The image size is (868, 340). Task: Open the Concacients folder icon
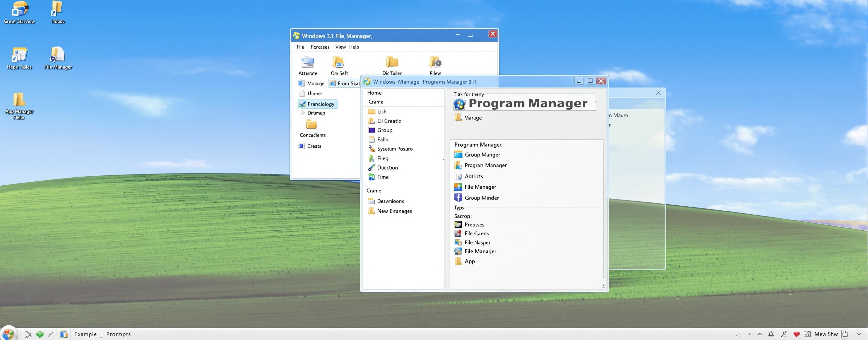pos(312,128)
